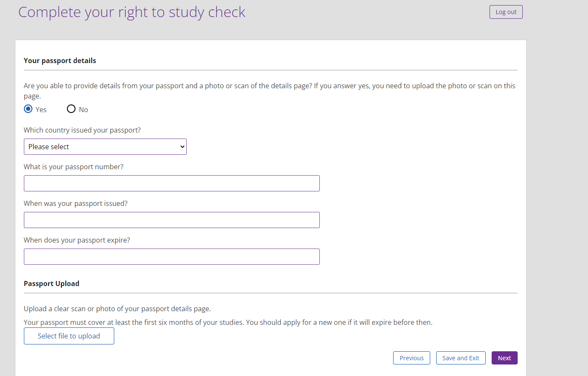588x376 pixels.
Task: Go back with the Previous button
Action: 411,358
